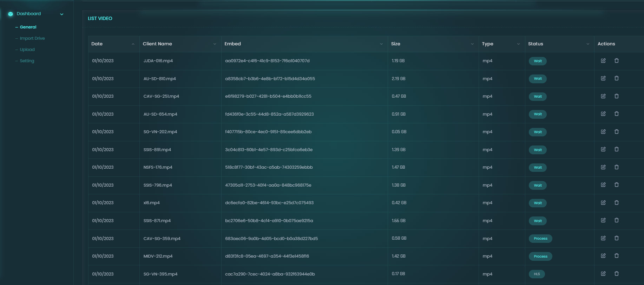Open the Dashboard sidebar menu

click(29, 14)
